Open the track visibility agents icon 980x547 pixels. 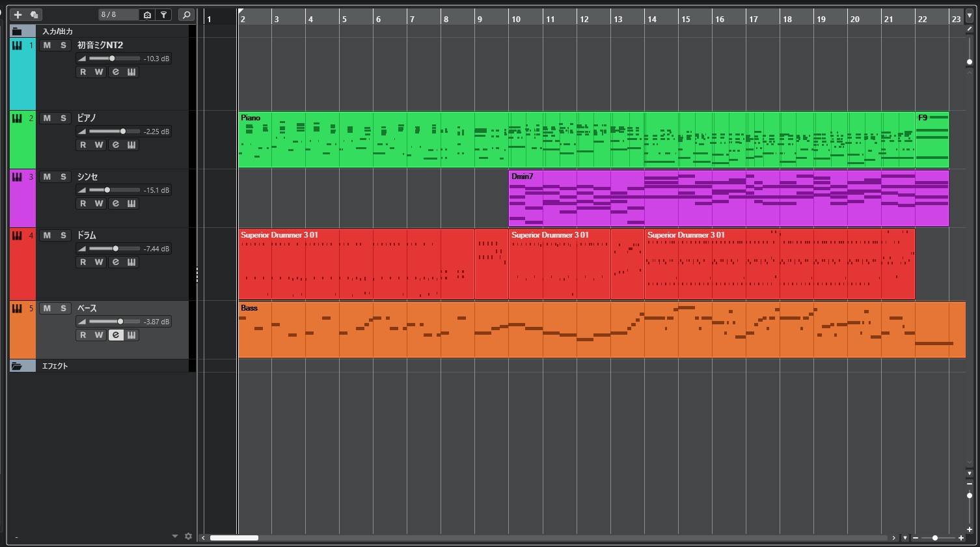(x=147, y=14)
